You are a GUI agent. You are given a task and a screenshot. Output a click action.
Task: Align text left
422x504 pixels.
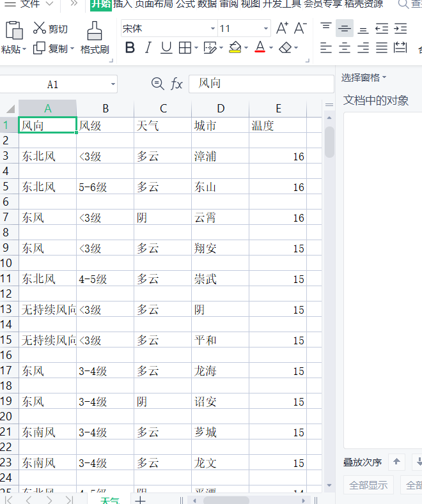(326, 48)
